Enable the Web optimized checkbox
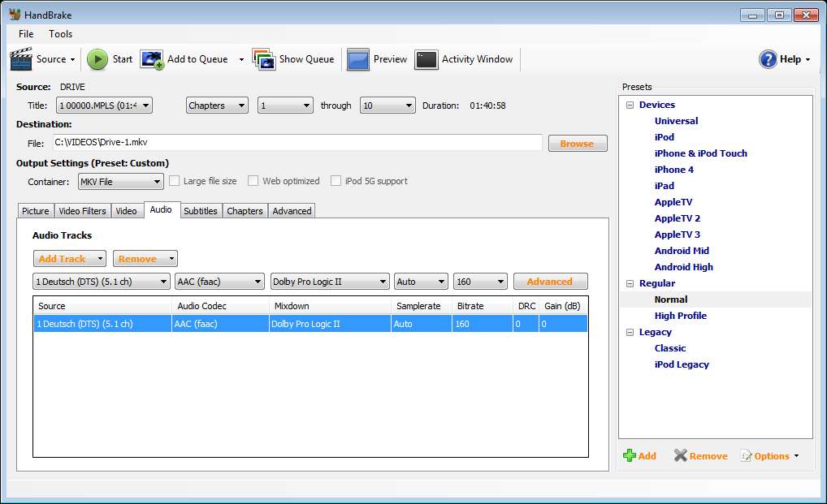827x504 pixels. (x=253, y=181)
